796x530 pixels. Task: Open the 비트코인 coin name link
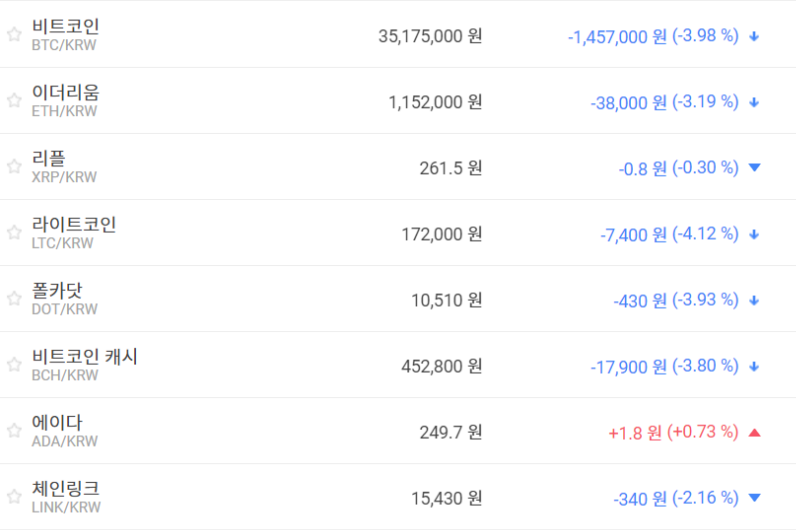pos(65,27)
